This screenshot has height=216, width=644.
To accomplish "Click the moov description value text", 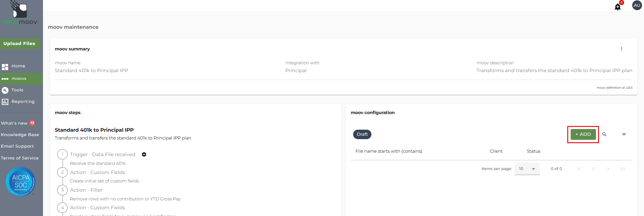I will point(554,70).
